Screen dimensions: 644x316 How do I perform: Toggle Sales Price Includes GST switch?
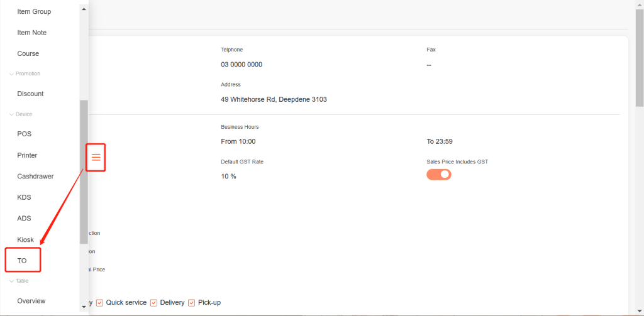(x=439, y=175)
